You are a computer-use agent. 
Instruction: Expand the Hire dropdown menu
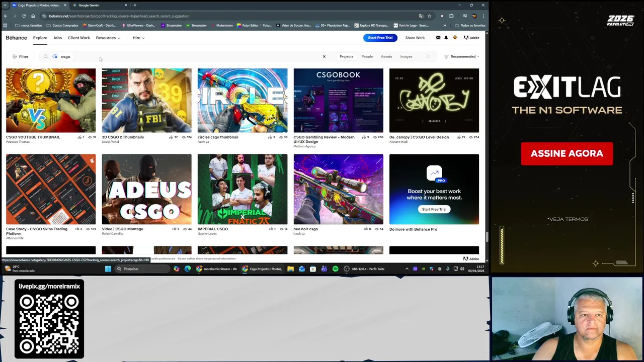click(x=138, y=38)
